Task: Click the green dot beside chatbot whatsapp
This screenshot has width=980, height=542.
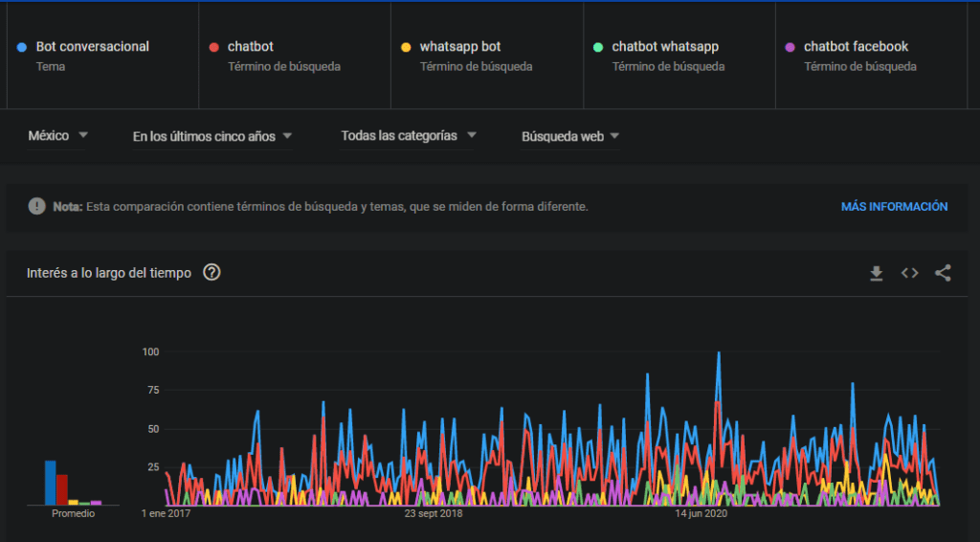Action: pos(598,47)
